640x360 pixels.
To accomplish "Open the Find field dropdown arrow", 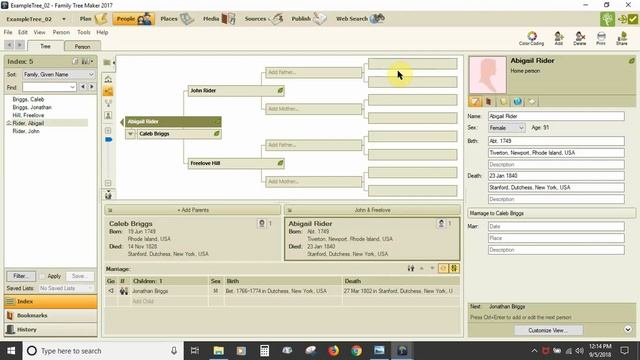I will (72, 87).
